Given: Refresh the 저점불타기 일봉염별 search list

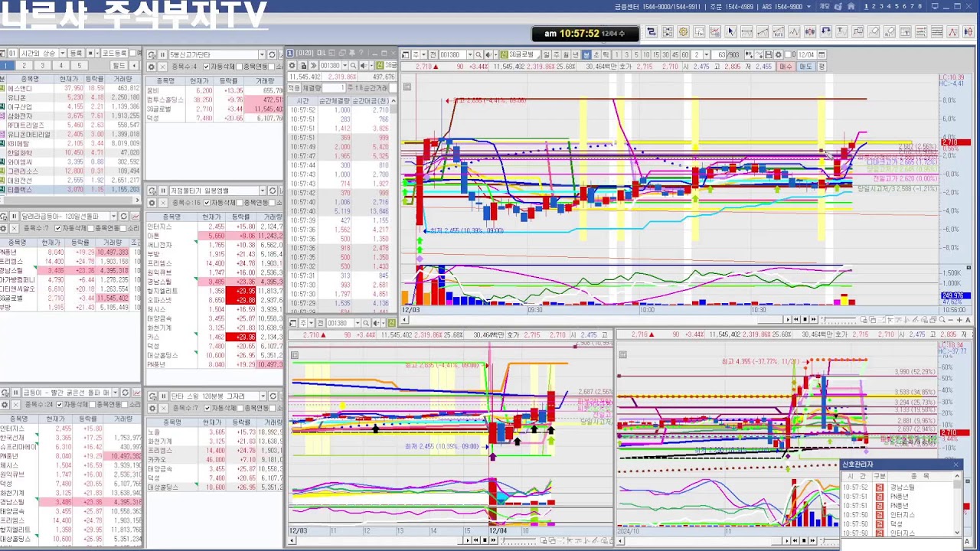Looking at the screenshot, I should (273, 191).
